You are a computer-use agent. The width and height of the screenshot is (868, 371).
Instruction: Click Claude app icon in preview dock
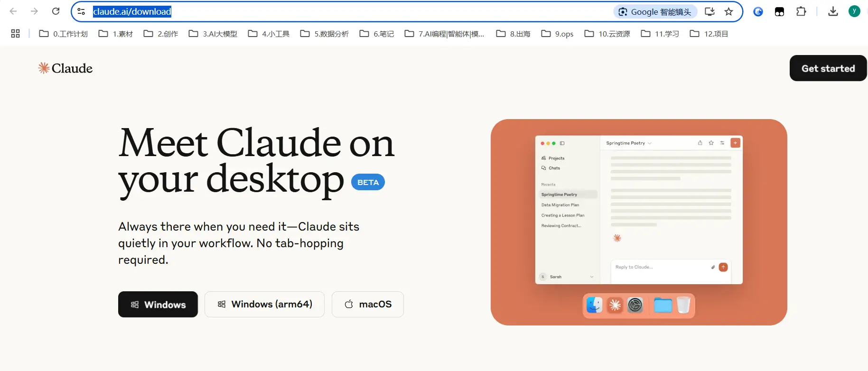(615, 305)
